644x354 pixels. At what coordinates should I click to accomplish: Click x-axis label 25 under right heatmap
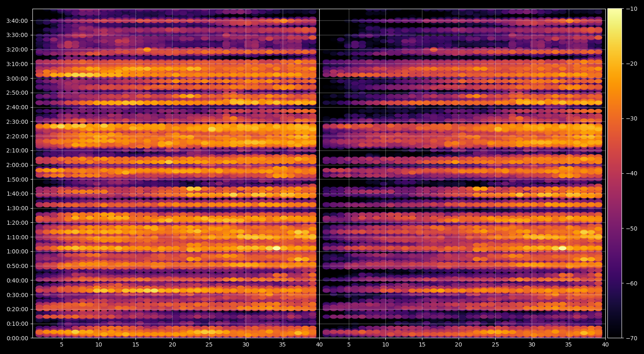[x=496, y=344]
